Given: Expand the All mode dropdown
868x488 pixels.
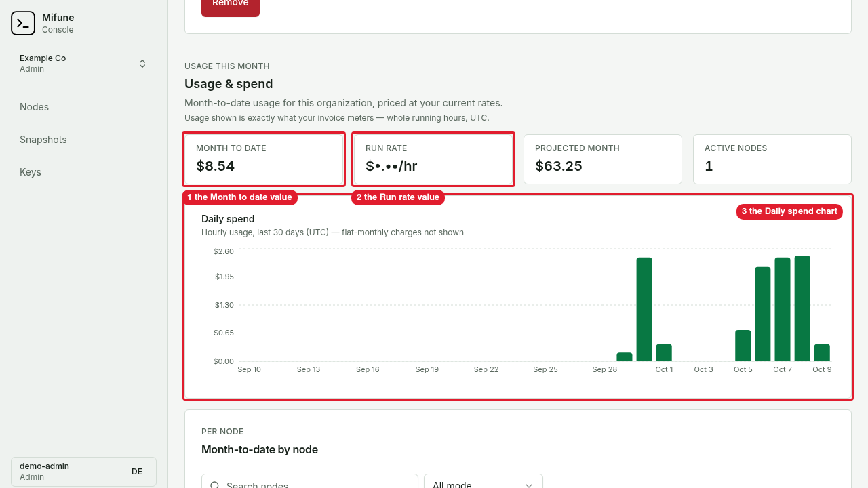Looking at the screenshot, I should 484,483.
